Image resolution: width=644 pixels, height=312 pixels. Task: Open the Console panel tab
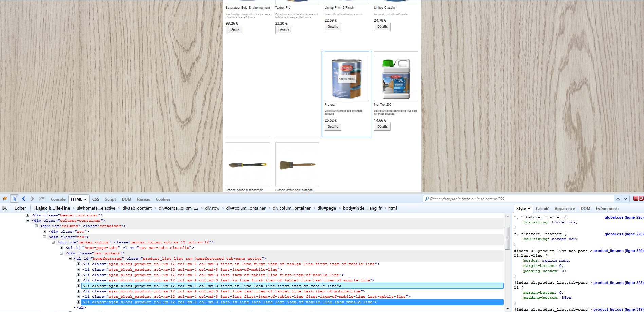58,199
